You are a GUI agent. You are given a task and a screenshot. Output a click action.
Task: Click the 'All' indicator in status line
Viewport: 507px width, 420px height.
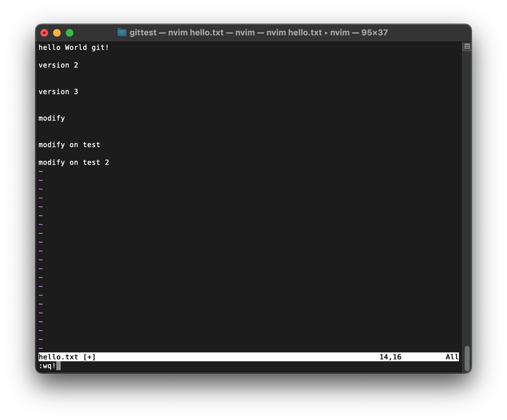[x=452, y=357]
